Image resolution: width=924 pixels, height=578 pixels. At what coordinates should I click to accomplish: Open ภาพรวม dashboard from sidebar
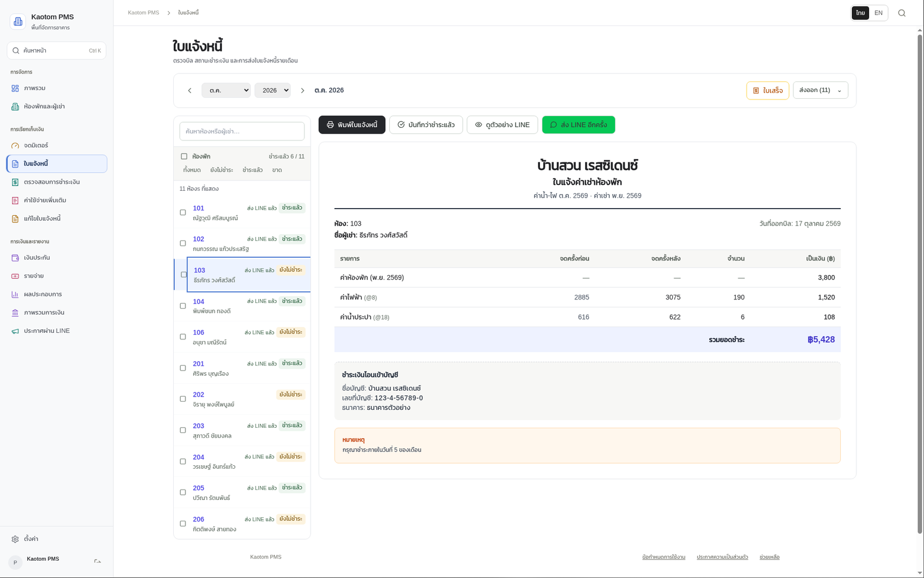pyautogui.click(x=57, y=88)
